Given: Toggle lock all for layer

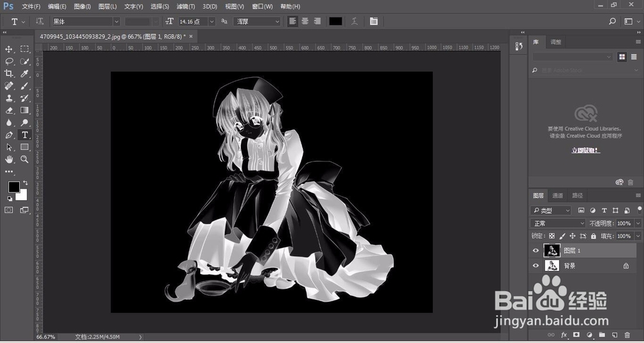Looking at the screenshot, I should point(594,236).
